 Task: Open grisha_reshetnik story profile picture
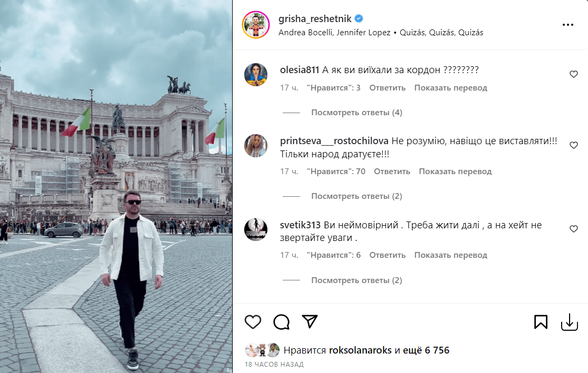pos(256,25)
